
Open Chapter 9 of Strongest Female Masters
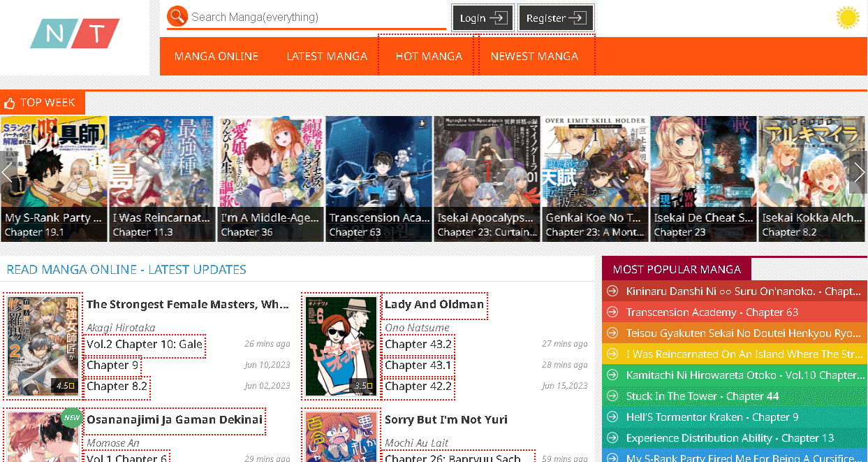tap(112, 365)
